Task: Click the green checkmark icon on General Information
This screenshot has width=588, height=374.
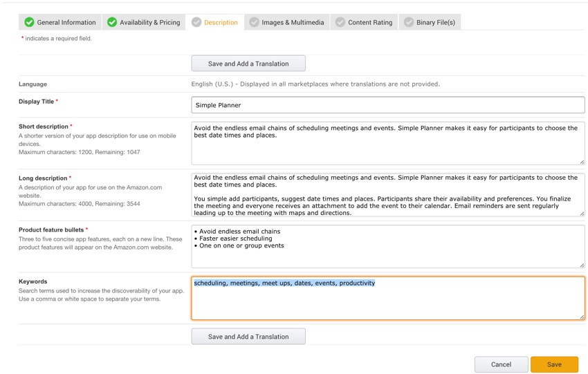Action: coord(29,22)
